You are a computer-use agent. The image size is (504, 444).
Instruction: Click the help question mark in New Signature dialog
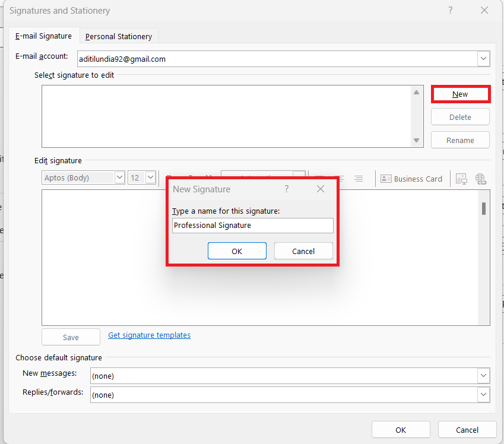point(286,189)
